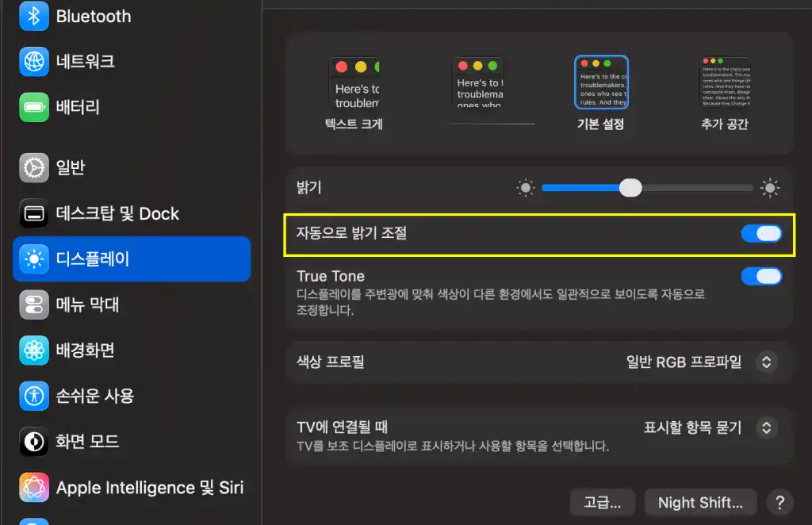Click the TV를 보조 디스플레이로 description text
This screenshot has width=812, height=525.
pyautogui.click(x=453, y=446)
